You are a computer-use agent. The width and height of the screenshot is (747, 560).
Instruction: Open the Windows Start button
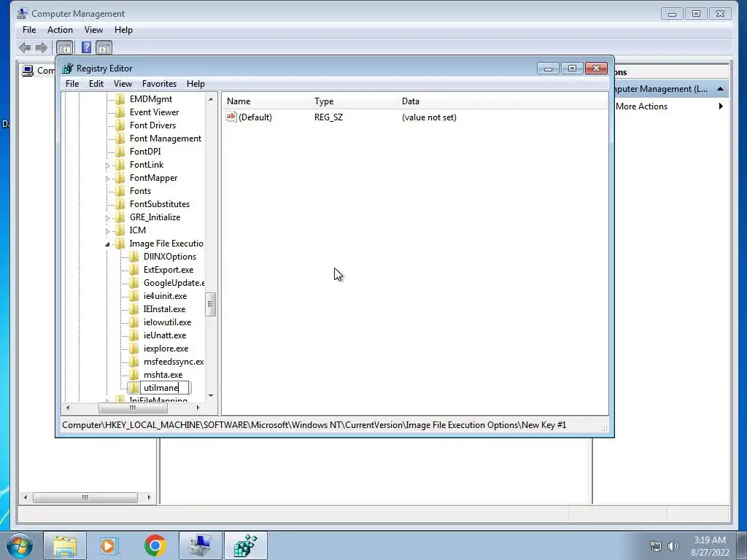click(19, 545)
